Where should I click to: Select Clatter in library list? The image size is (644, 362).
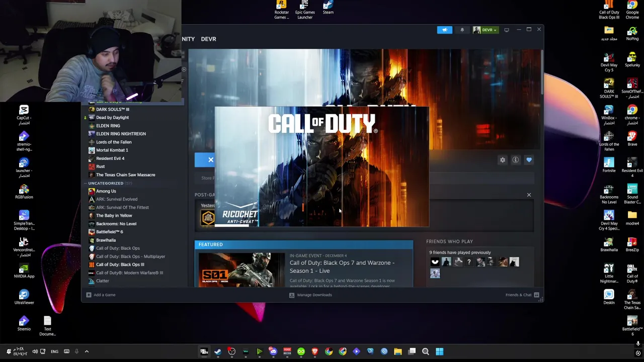pyautogui.click(x=102, y=281)
